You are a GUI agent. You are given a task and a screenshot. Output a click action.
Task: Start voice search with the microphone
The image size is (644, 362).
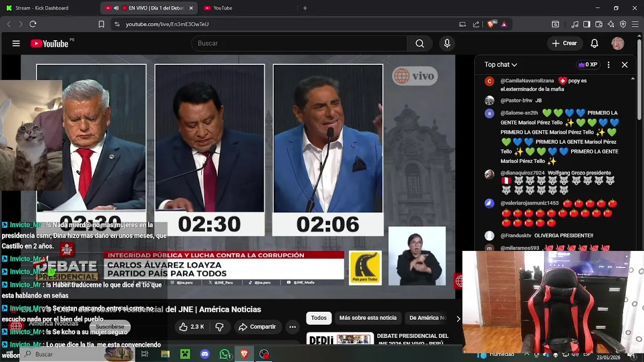(x=447, y=43)
